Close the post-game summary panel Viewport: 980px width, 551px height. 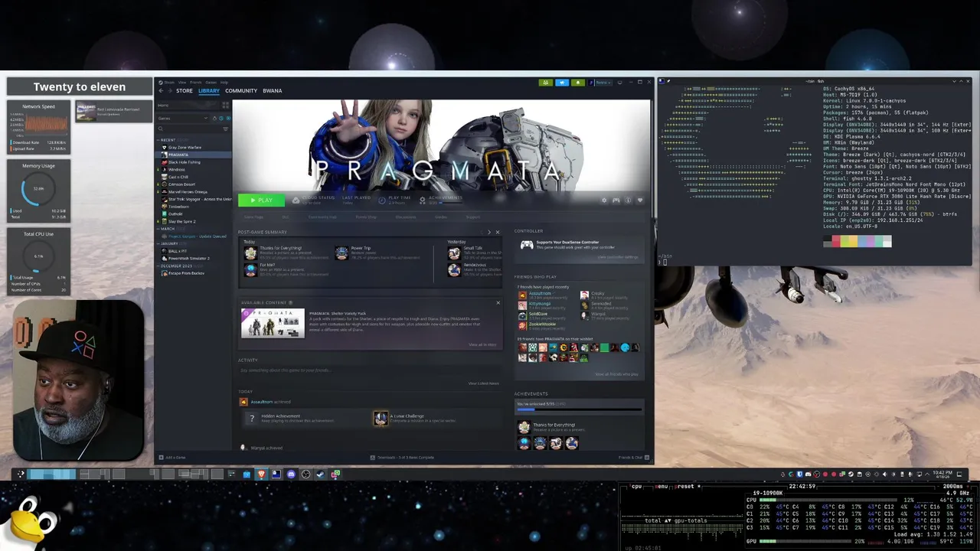coord(498,232)
